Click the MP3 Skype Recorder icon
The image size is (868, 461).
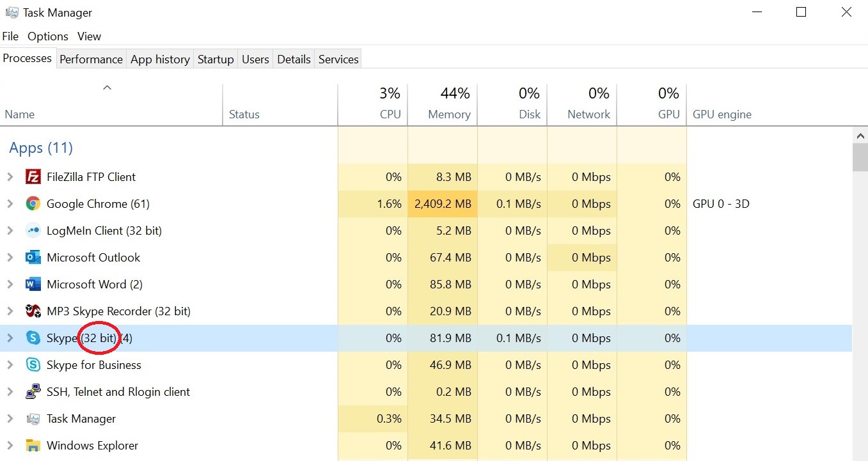click(33, 311)
